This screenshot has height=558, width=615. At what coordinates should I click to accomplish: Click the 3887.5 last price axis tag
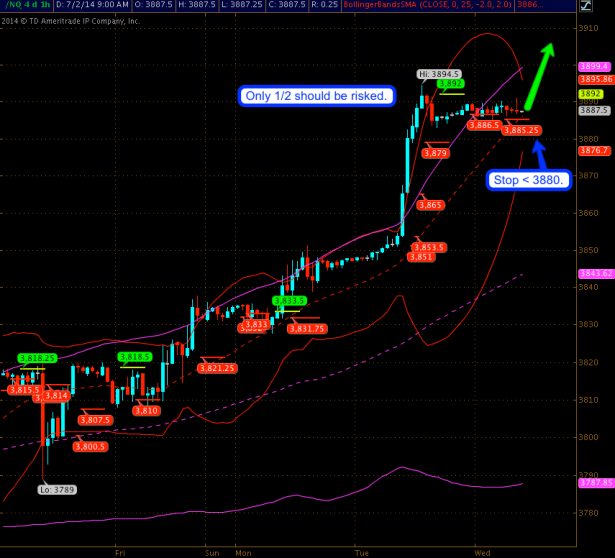click(594, 110)
